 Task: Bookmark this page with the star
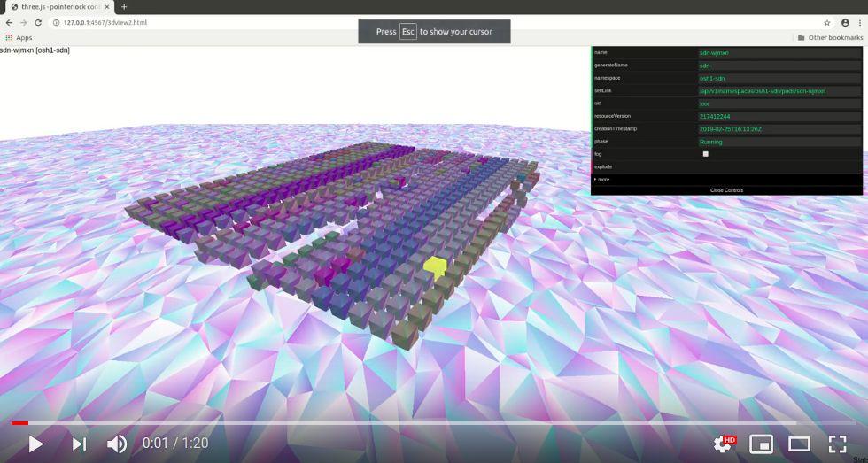point(827,23)
